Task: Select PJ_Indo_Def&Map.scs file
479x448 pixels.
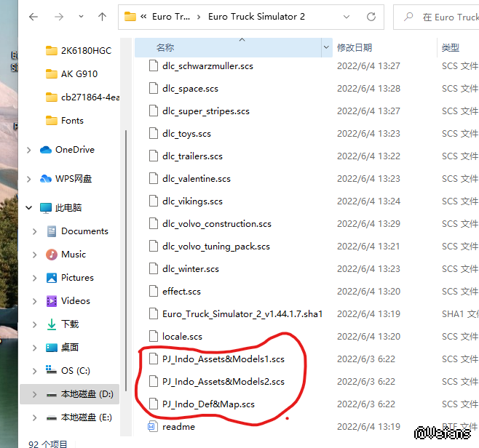Action: [207, 404]
